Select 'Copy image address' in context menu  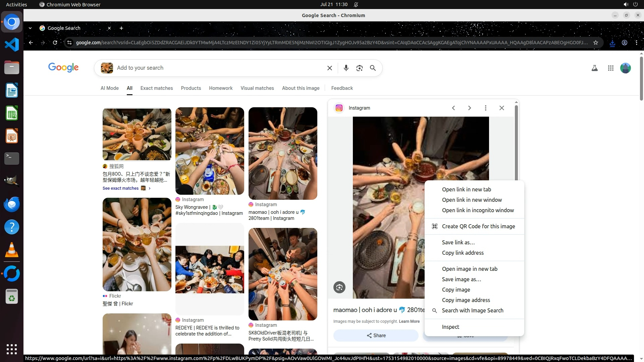(466, 300)
